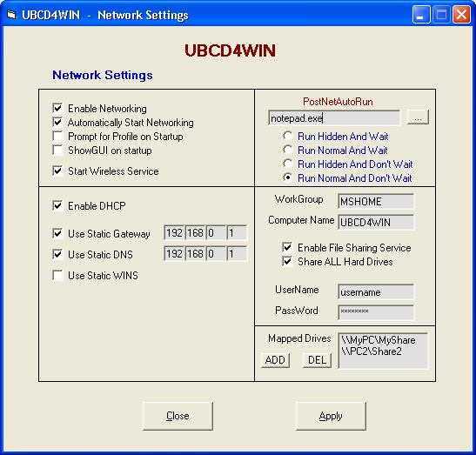Click DEL mapped drive button

317,360
